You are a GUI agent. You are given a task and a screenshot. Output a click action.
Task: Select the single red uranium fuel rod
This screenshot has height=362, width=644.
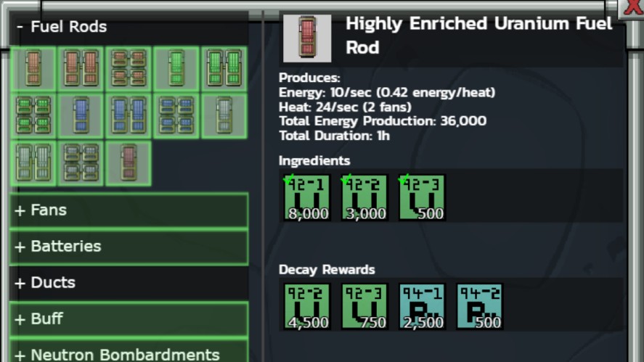(x=33, y=68)
